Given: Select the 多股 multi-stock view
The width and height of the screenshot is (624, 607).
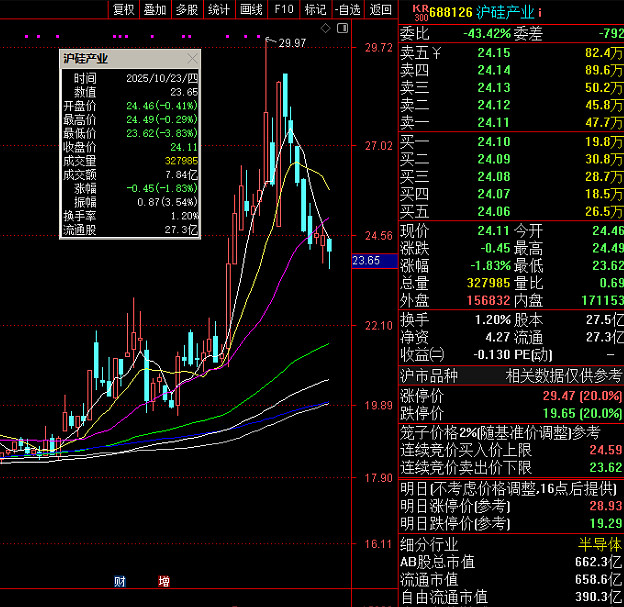Looking at the screenshot, I should click(187, 10).
